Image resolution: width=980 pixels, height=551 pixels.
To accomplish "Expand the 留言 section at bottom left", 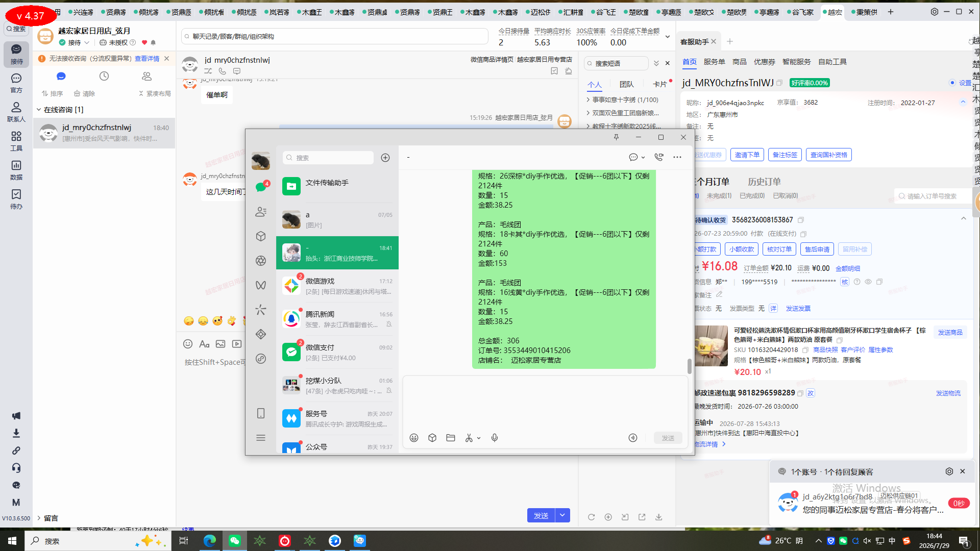I will pos(39,518).
